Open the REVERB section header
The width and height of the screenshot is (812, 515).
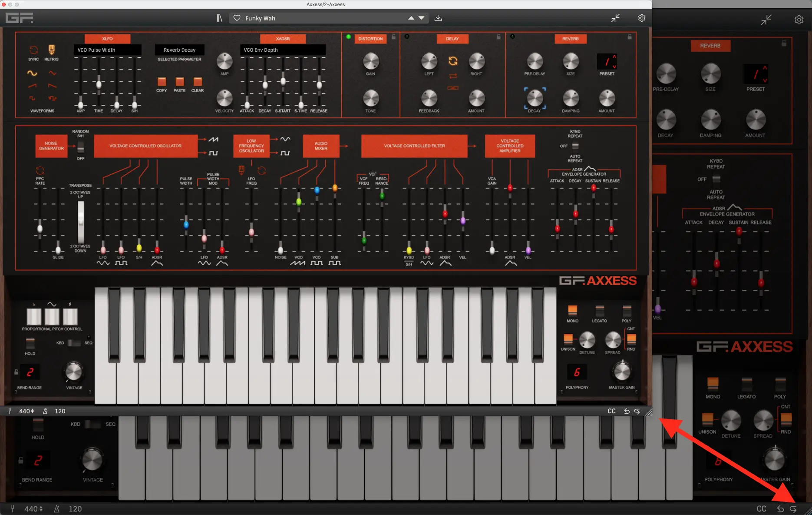pyautogui.click(x=570, y=39)
